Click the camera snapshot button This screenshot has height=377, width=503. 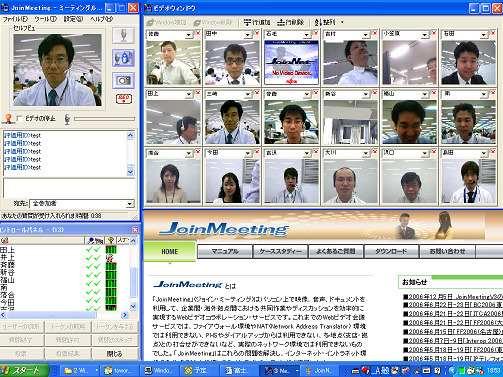123,80
